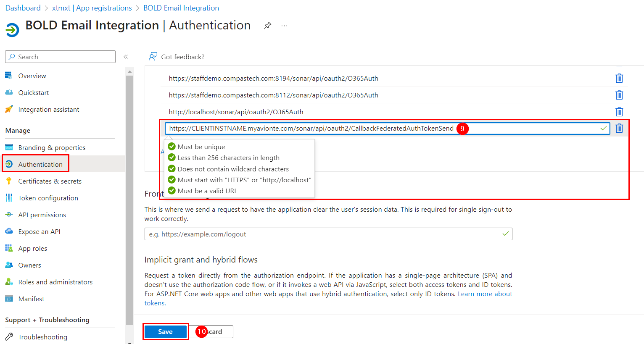Open xtmxt App registrations breadcrumb

[92, 8]
